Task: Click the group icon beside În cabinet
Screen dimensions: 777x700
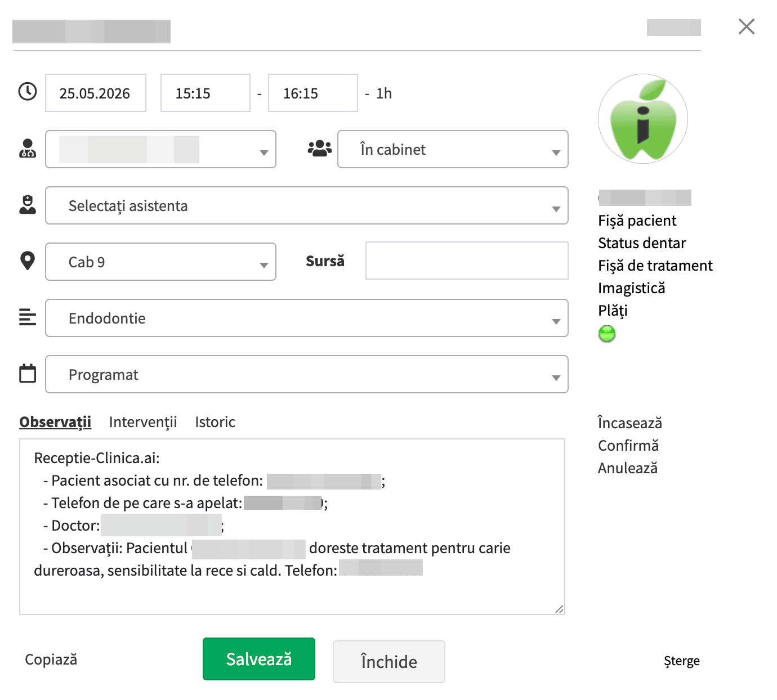Action: click(319, 148)
